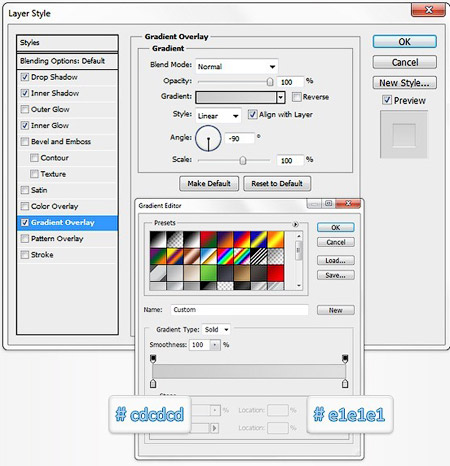Image resolution: width=450 pixels, height=466 pixels.
Task: Select the blue, red, yellow gradient preset
Action: (242, 239)
